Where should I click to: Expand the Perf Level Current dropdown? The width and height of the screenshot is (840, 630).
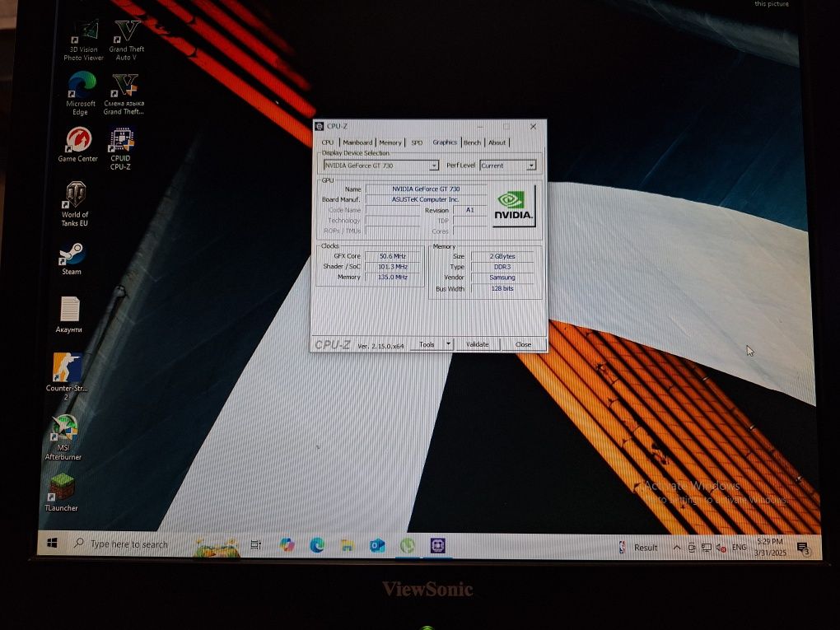531,165
